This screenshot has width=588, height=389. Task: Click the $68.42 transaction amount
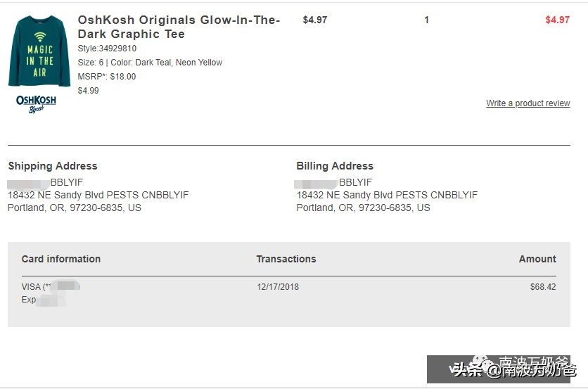click(x=543, y=287)
